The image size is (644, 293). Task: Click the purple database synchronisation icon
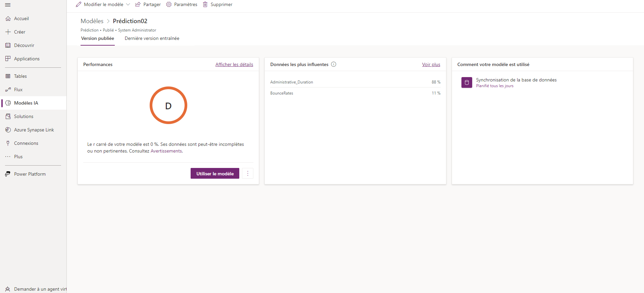(466, 82)
